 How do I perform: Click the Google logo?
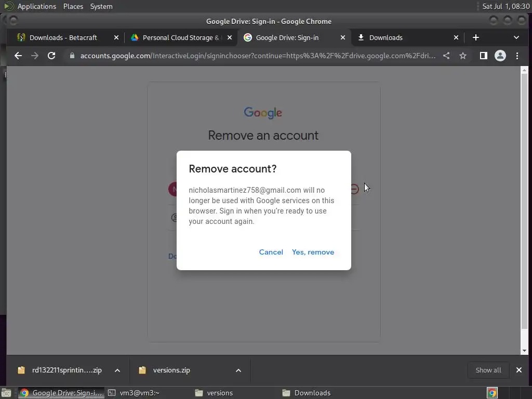263,113
